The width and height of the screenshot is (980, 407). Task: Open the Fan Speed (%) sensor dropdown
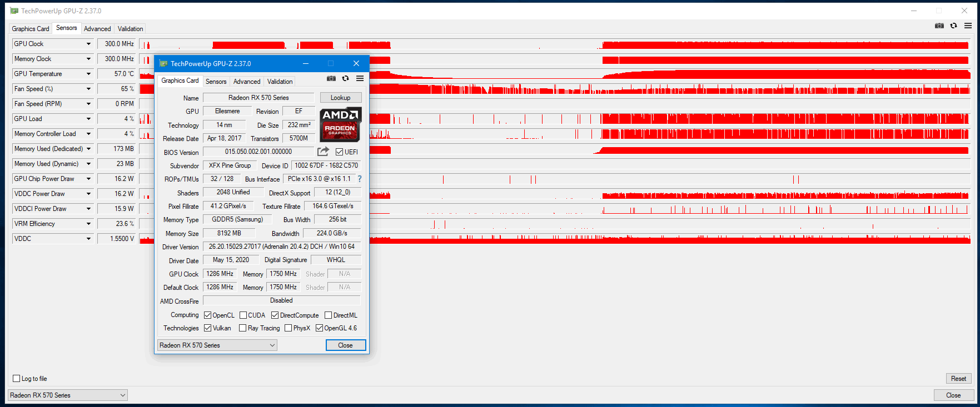(x=88, y=89)
